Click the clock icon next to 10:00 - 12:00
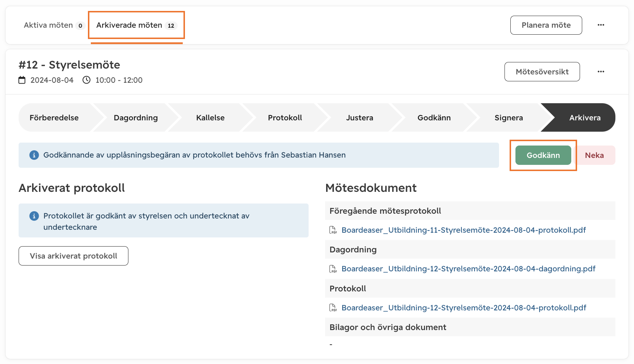634x364 pixels. [x=86, y=80]
